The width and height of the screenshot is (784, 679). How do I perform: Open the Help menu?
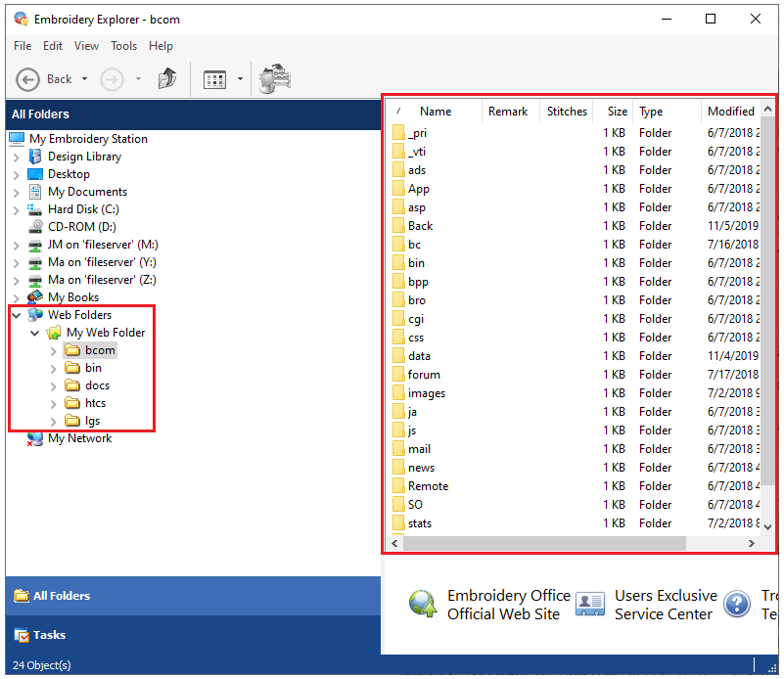pyautogui.click(x=161, y=46)
